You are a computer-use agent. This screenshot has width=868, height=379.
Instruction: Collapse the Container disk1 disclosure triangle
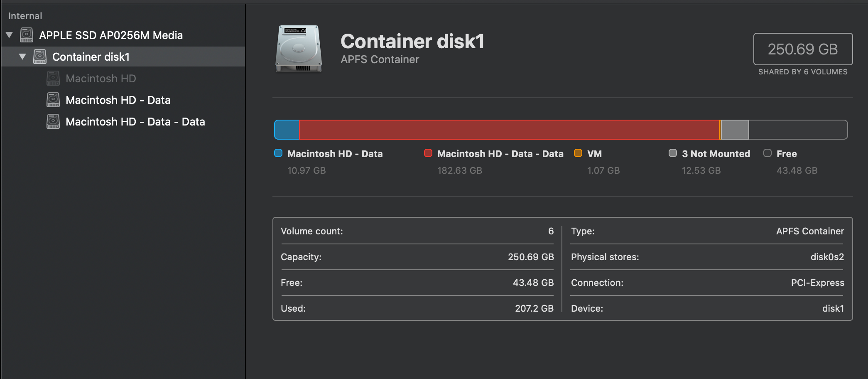click(x=22, y=57)
